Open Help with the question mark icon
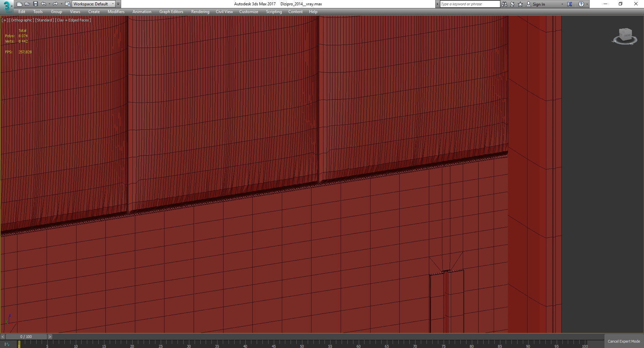The image size is (644, 348). (x=581, y=4)
